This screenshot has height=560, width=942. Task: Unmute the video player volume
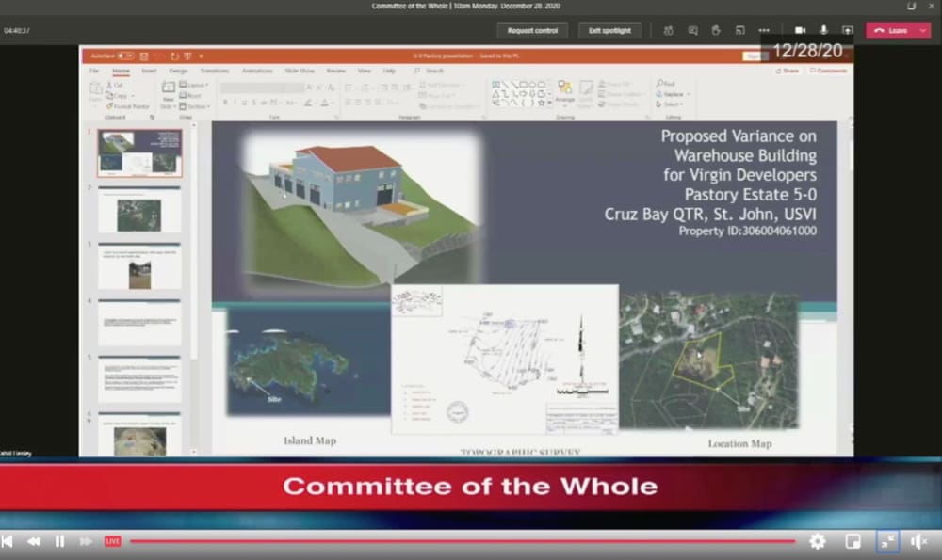919,541
